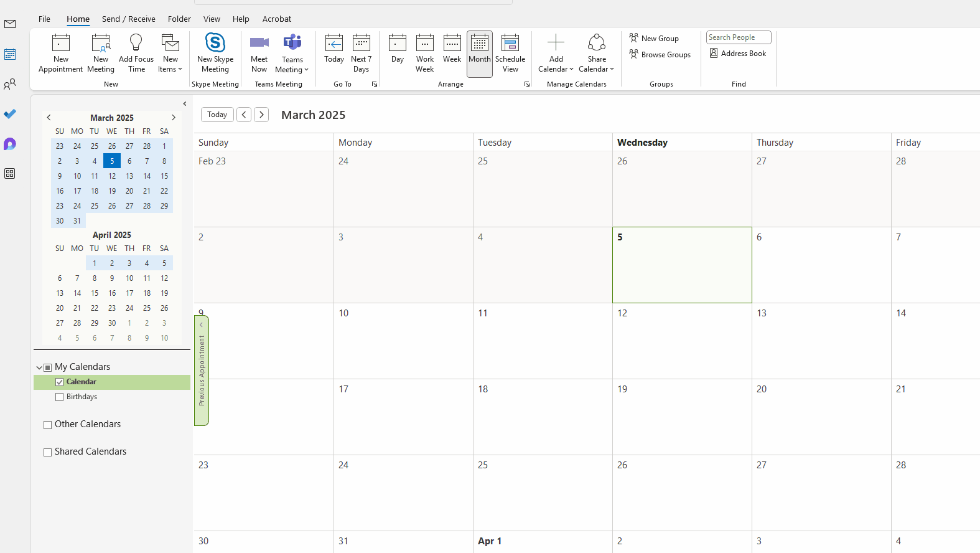Switch to Day view
The height and width of the screenshot is (553, 980).
tap(398, 50)
